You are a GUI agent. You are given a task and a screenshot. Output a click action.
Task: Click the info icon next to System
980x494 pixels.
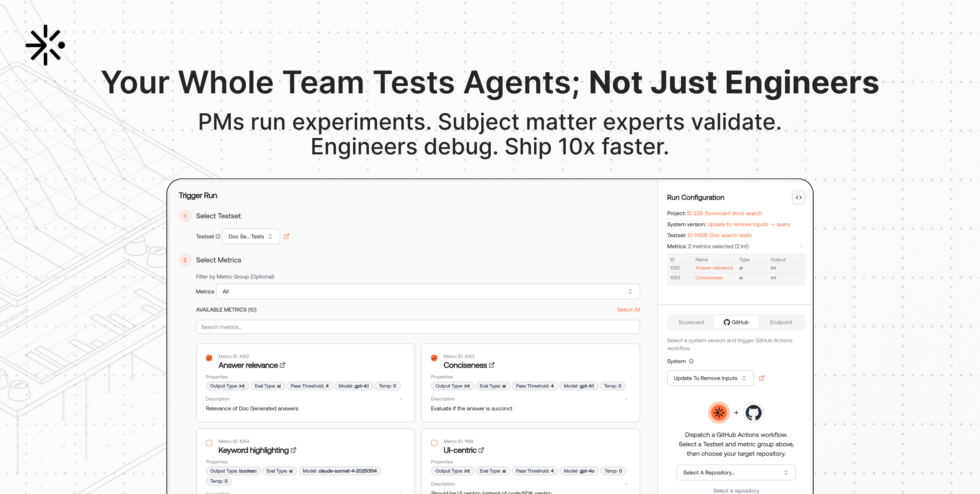[691, 361]
